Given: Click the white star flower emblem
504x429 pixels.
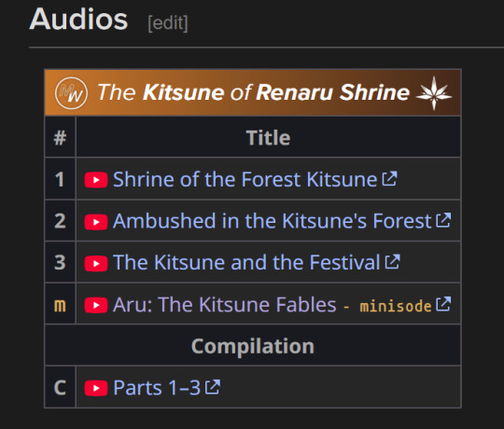Looking at the screenshot, I should click(434, 93).
